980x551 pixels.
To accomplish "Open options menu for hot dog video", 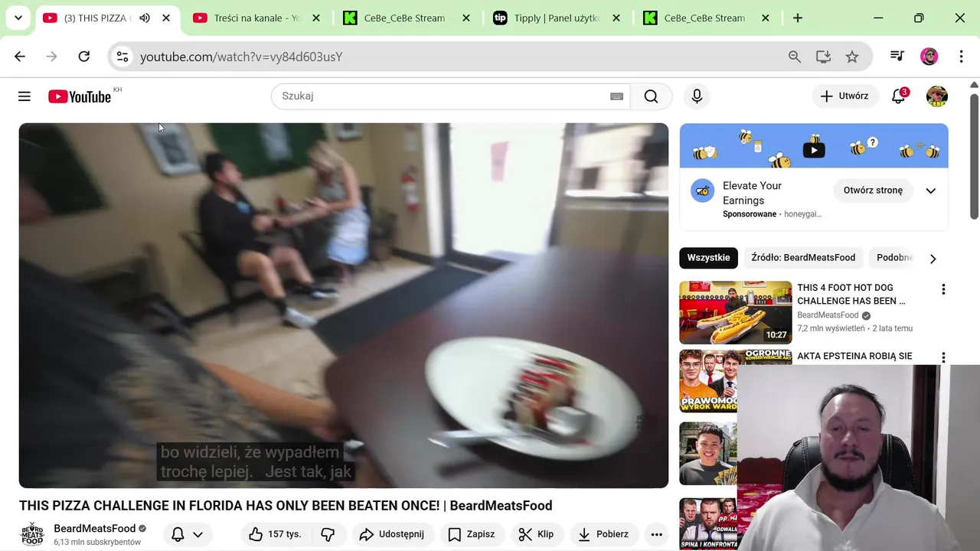I will (x=943, y=289).
